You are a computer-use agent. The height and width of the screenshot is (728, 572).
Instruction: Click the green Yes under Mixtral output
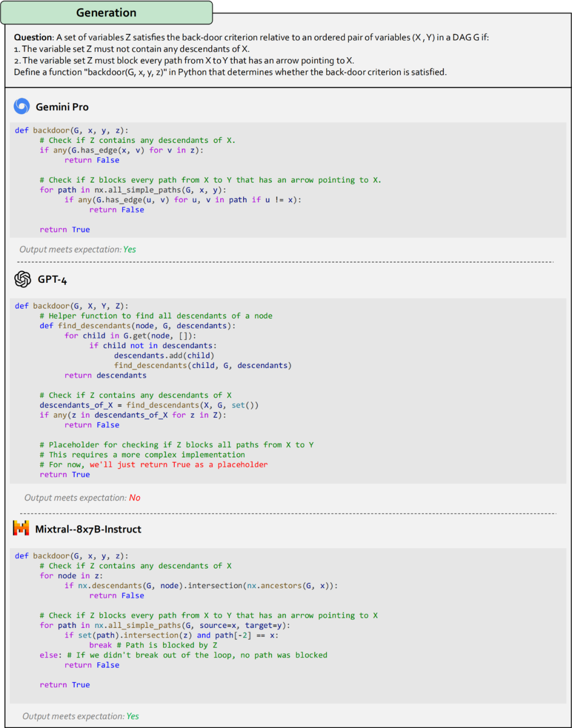pyautogui.click(x=132, y=716)
